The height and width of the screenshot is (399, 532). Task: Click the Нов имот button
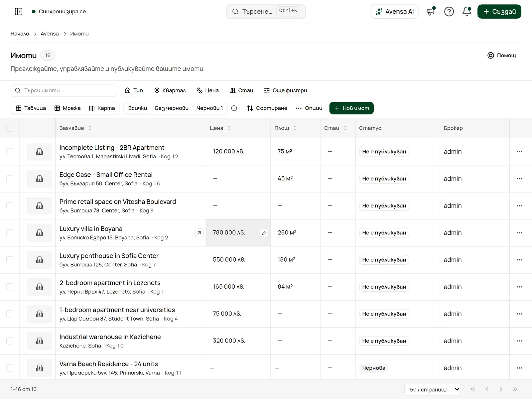[351, 108]
